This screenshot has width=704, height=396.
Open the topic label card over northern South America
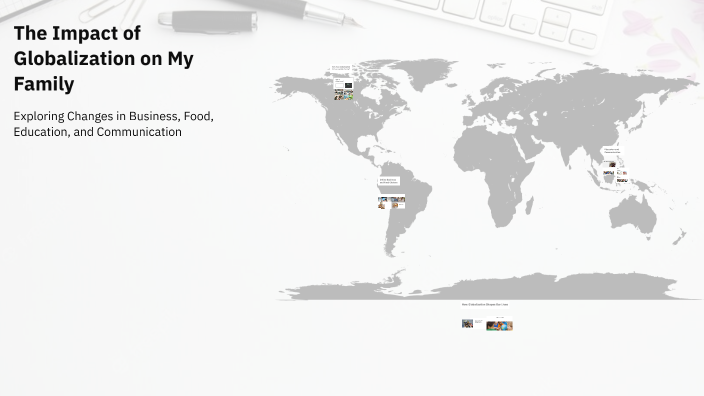coord(389,181)
